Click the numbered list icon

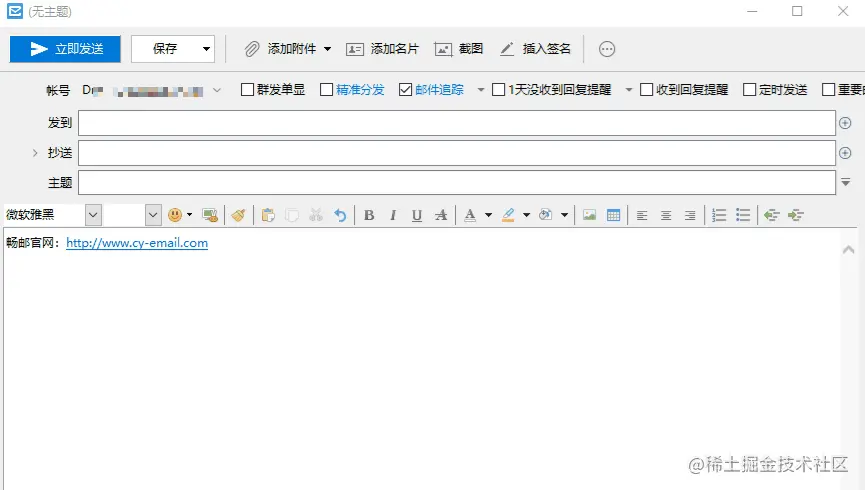[x=719, y=215]
